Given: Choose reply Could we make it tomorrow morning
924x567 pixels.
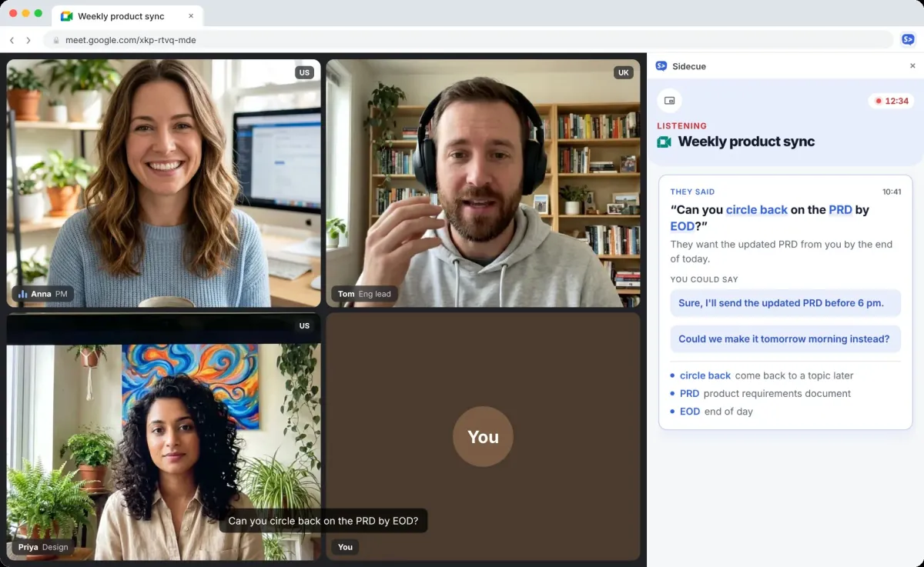Looking at the screenshot, I should tap(785, 339).
